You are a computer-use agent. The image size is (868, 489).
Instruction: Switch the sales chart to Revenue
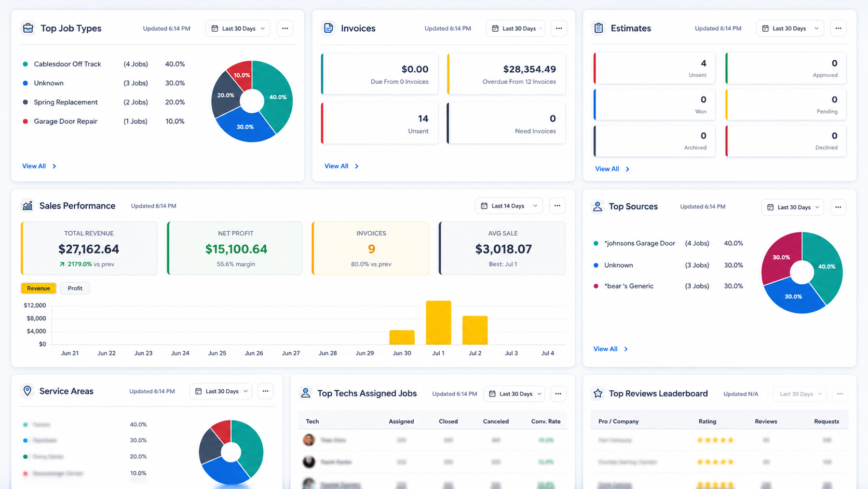pyautogui.click(x=38, y=288)
